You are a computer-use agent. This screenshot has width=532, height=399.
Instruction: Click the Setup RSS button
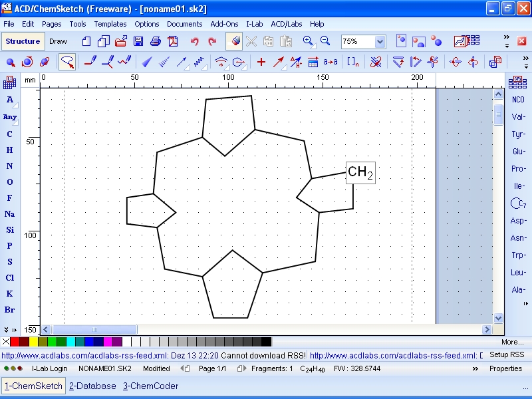click(507, 355)
